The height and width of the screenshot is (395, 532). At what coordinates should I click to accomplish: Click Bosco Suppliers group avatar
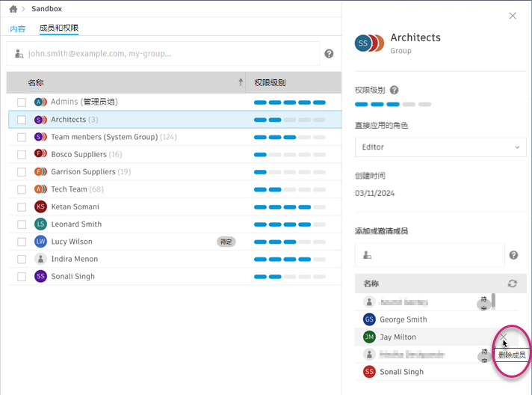tap(40, 153)
